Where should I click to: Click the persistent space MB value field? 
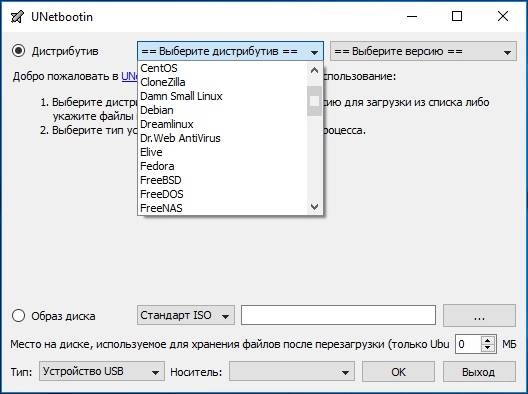tap(469, 344)
